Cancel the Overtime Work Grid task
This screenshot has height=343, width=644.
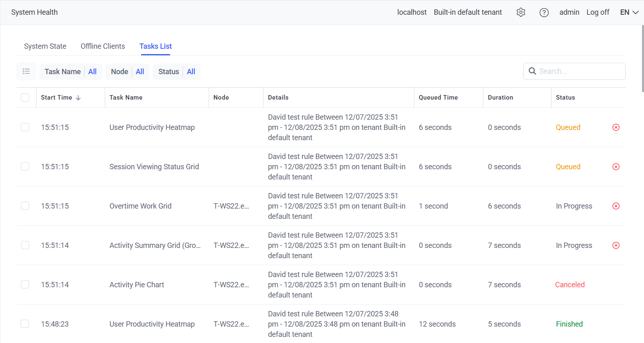coord(616,206)
